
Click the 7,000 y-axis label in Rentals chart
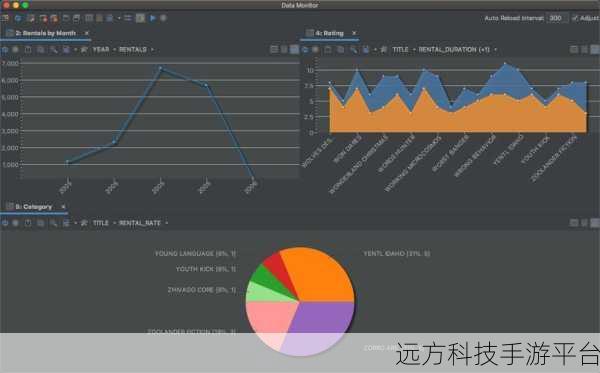10,63
